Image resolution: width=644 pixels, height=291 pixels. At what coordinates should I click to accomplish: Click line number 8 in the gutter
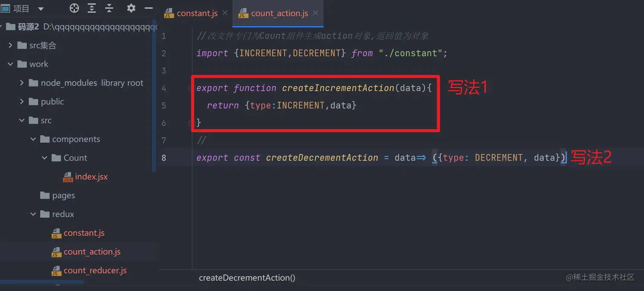pos(164,158)
